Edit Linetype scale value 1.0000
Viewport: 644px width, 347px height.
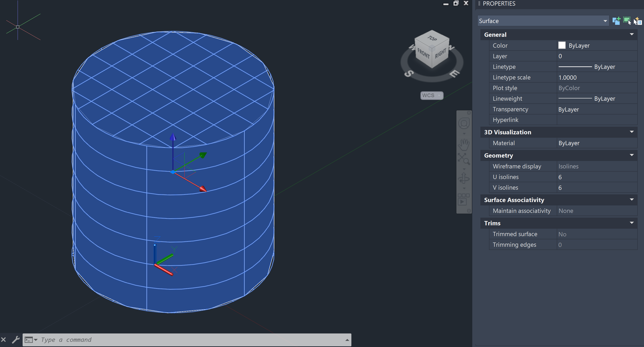(597, 77)
